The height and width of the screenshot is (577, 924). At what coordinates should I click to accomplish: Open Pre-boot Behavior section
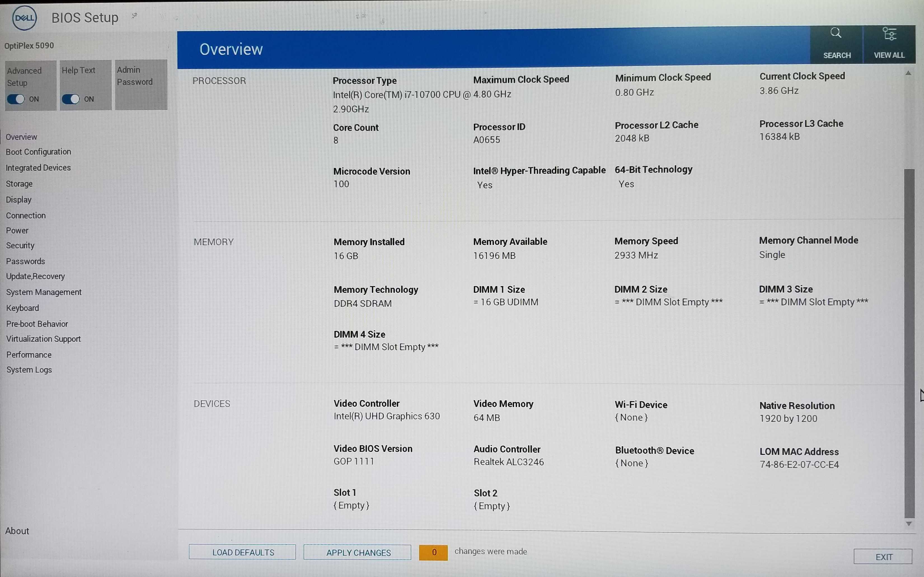coord(37,324)
